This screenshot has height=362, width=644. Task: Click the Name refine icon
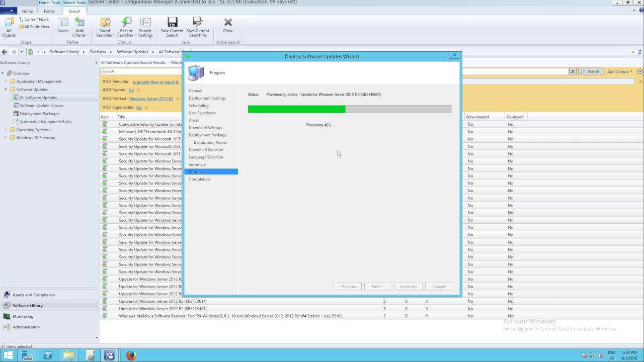tap(63, 26)
